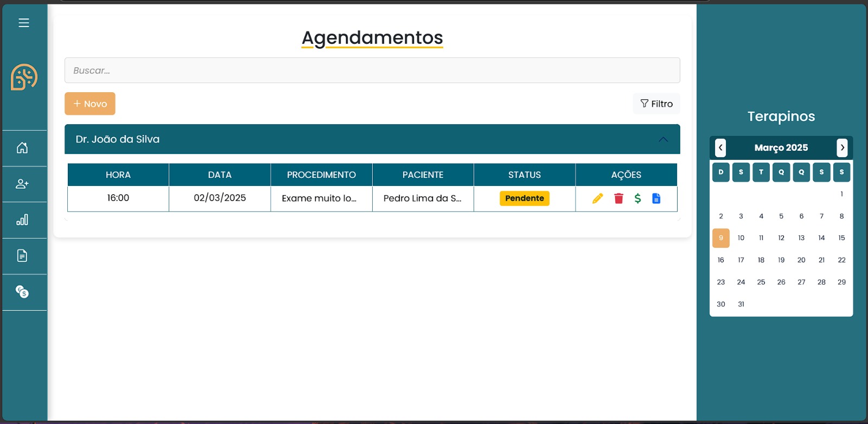Viewport: 868px width, 424px height.
Task: Click the Terapinos logo in sidebar
Action: click(24, 77)
